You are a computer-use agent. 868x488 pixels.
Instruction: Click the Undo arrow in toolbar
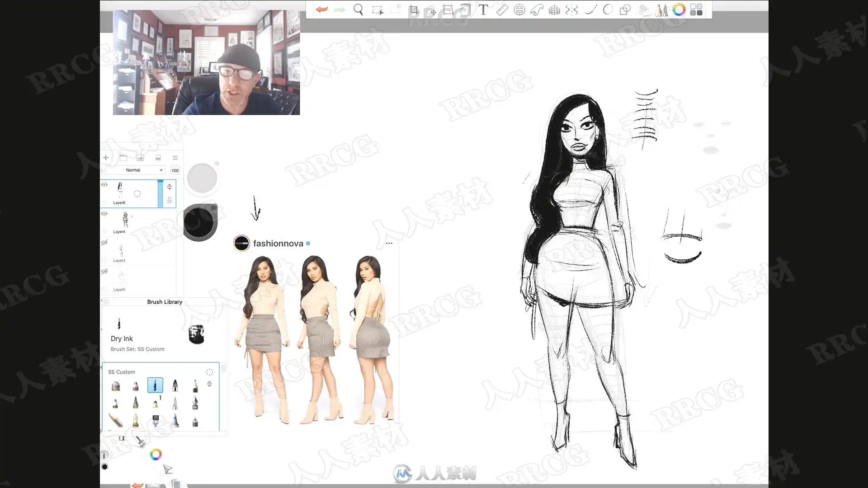(322, 9)
